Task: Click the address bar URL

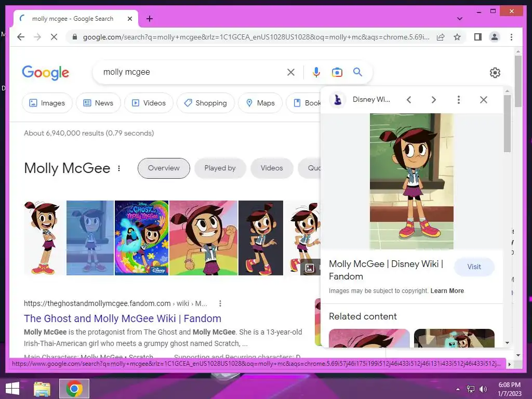Action: coord(256,37)
